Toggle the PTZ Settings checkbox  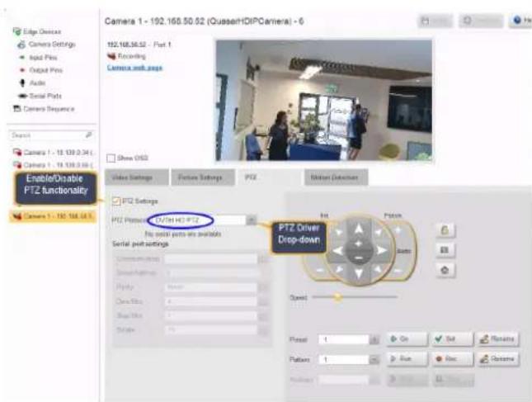coord(116,201)
